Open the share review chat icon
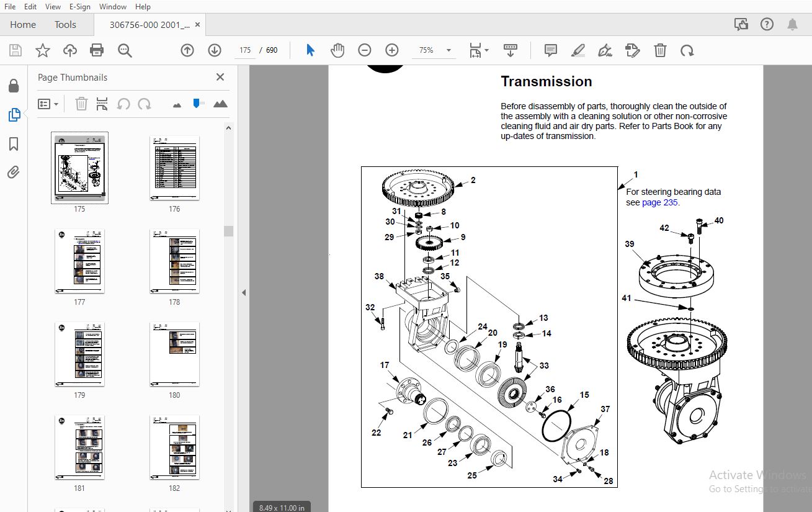The height and width of the screenshot is (512, 812). 741,25
